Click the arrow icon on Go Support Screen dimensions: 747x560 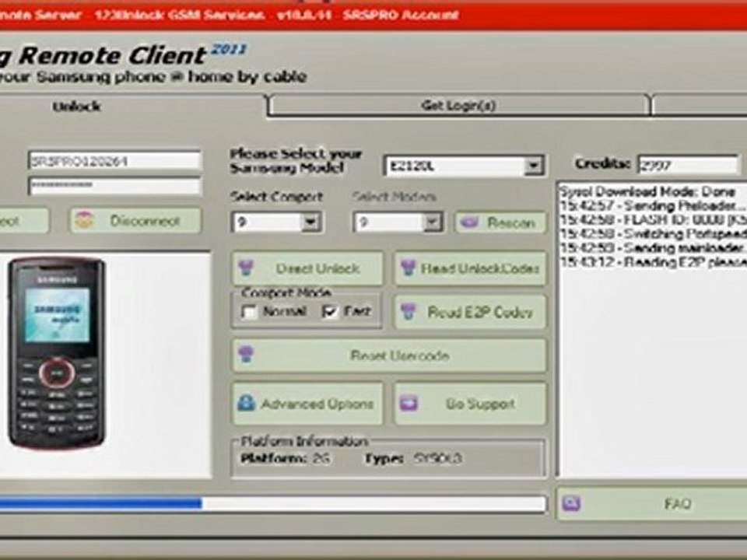click(x=409, y=404)
